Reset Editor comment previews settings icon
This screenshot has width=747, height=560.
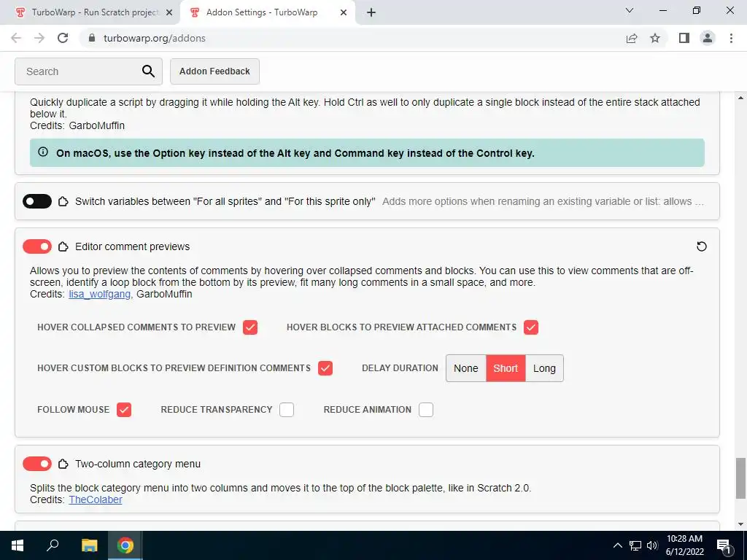pos(701,246)
